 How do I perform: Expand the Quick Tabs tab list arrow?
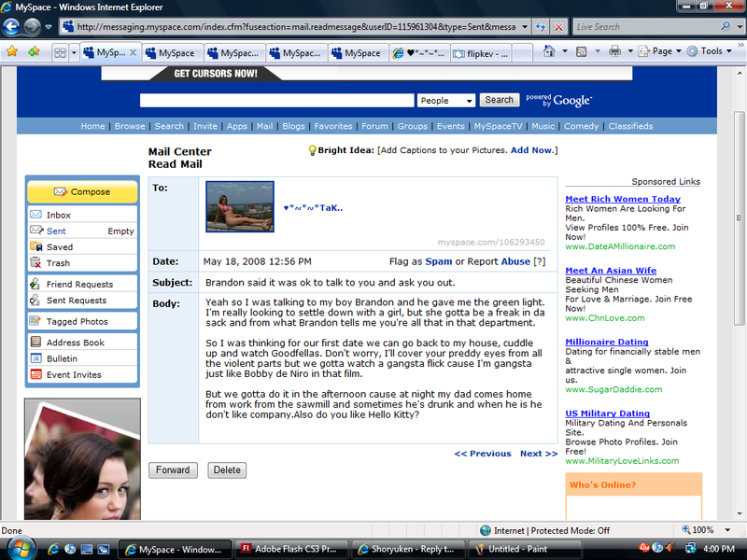click(x=74, y=52)
